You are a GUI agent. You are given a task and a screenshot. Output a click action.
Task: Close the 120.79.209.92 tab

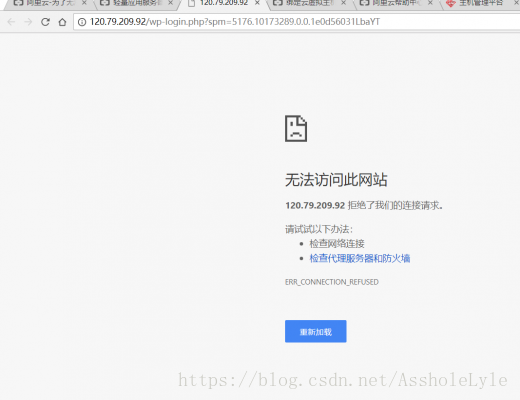[x=257, y=3]
